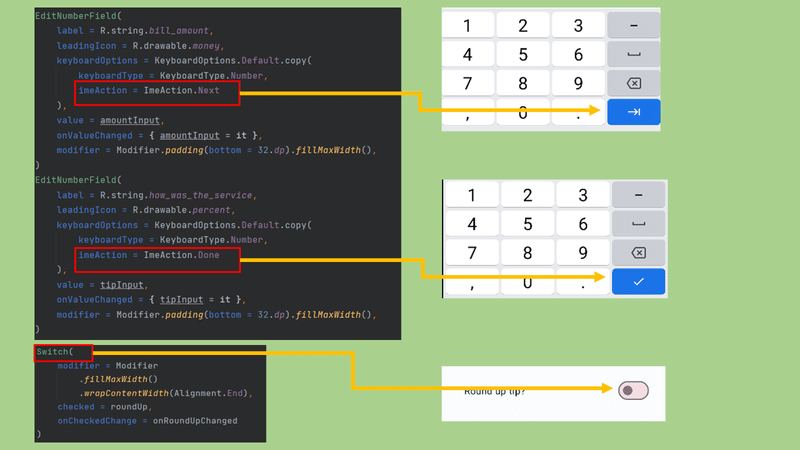Screen dimensions: 800x450
Task: Tap the minus key on Next-action keyboard
Action: click(634, 25)
